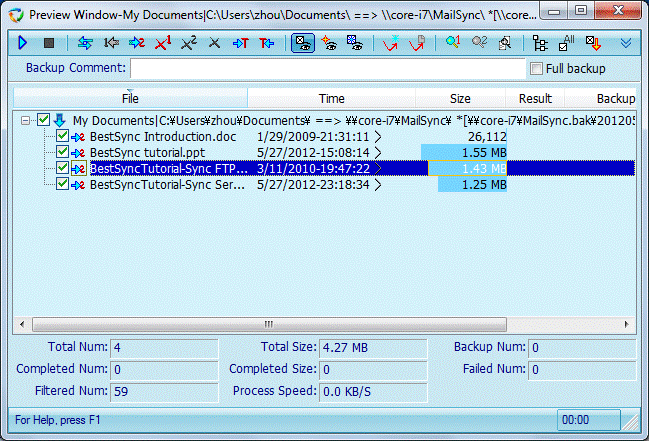
Task: Click the time 1/29/2009-21:31:11
Action: [x=313, y=137]
